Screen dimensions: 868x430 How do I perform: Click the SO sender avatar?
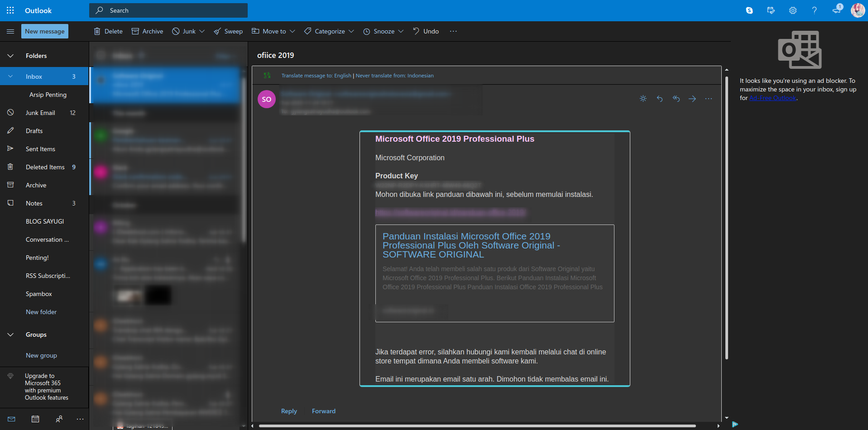click(267, 99)
